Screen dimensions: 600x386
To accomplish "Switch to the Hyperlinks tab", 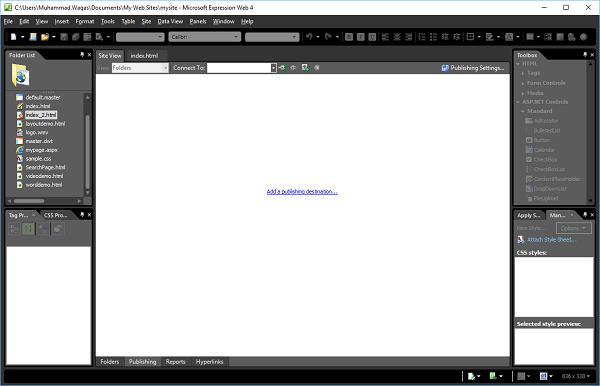I will point(209,362).
